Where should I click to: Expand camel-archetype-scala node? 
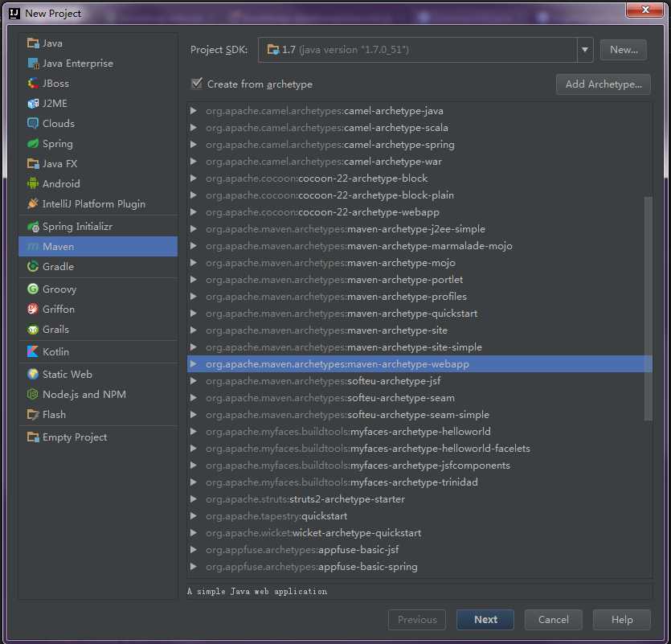pos(194,128)
